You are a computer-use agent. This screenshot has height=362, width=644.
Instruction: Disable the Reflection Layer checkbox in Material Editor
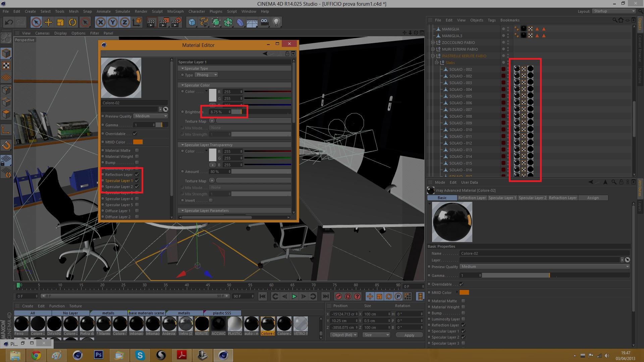click(x=137, y=175)
